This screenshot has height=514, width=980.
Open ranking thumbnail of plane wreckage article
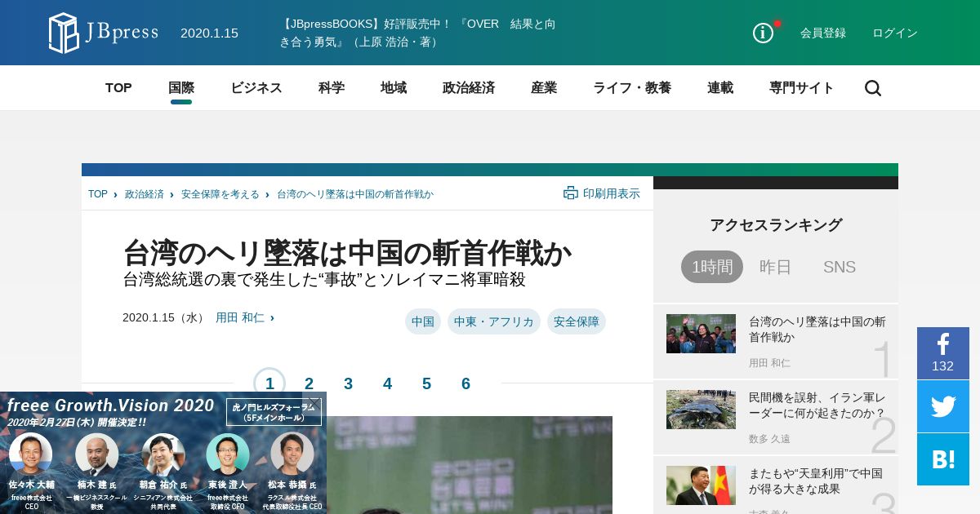[701, 410]
